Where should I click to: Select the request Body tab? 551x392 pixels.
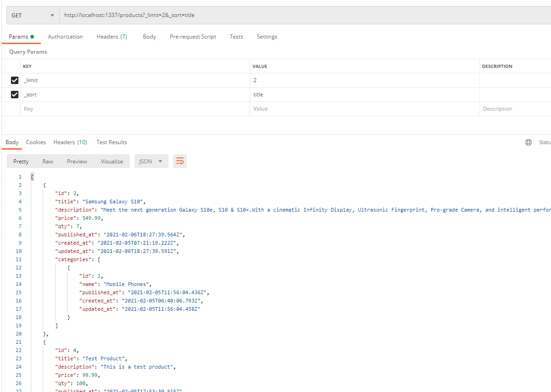click(149, 37)
